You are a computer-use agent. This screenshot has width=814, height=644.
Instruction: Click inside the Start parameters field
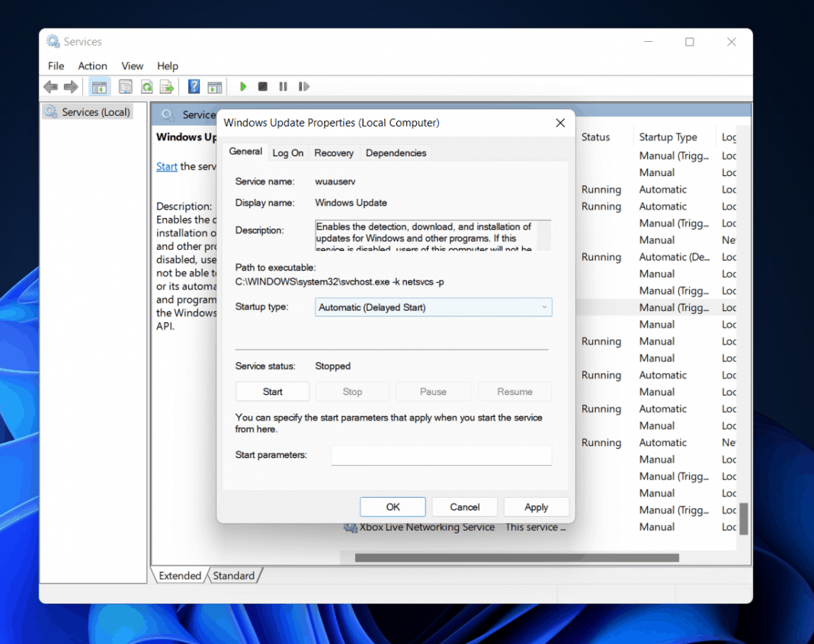coord(441,455)
